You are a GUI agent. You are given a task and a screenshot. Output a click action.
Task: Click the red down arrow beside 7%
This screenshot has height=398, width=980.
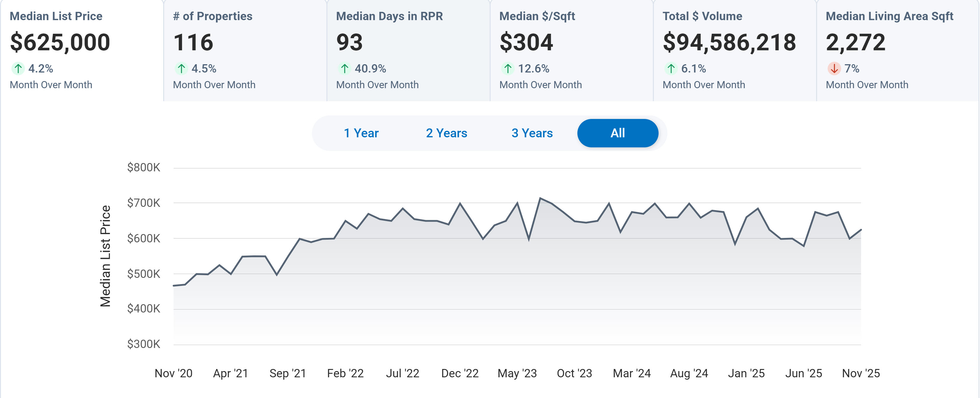coord(834,68)
